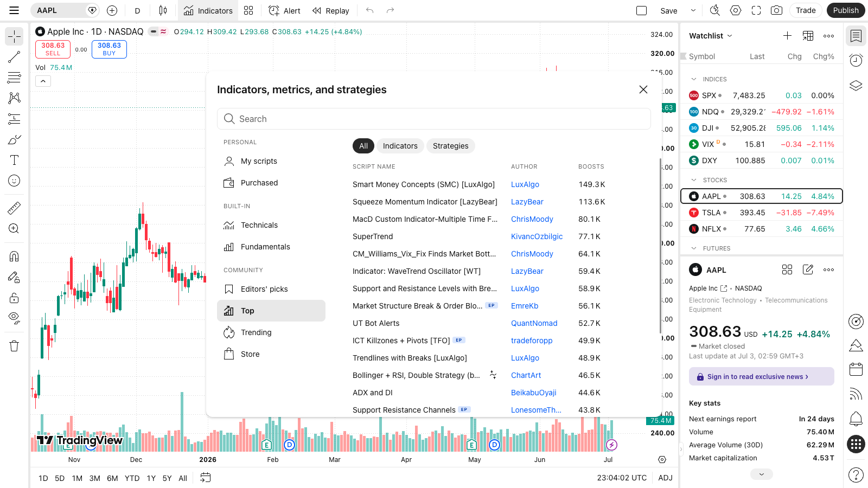Click the Publish button
This screenshot has height=488, width=868.
pyautogui.click(x=846, y=10)
